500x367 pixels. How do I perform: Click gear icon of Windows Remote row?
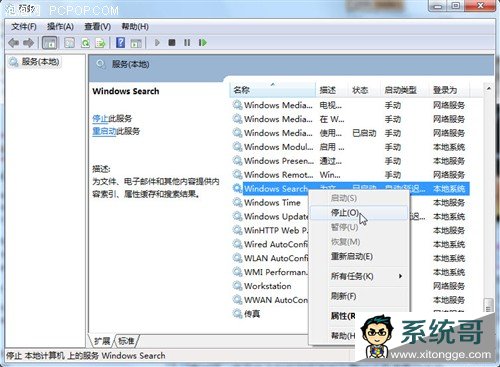click(237, 174)
